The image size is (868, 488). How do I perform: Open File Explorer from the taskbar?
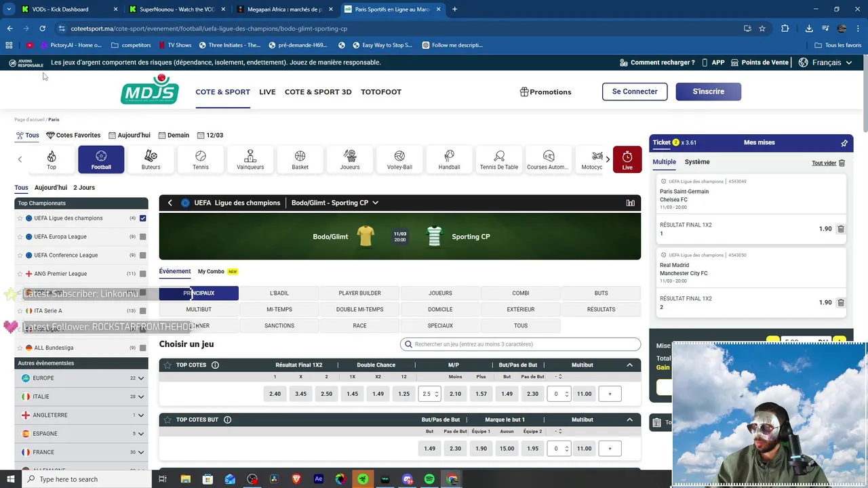coord(185,479)
